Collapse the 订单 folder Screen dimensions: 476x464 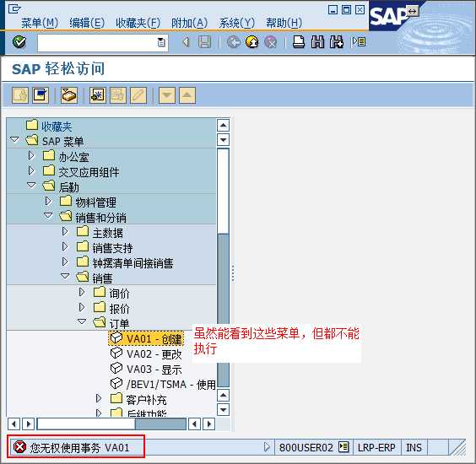[82, 321]
